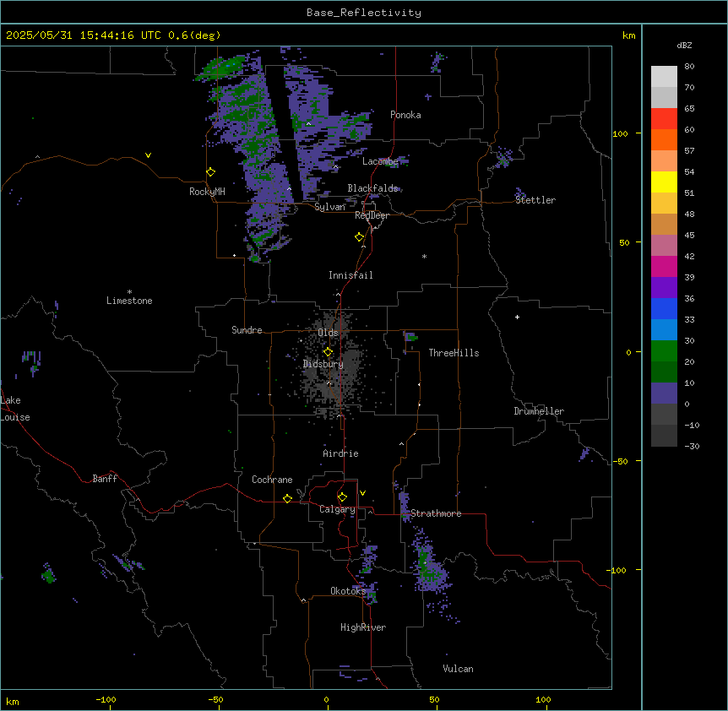Select the Vulcan label

pyautogui.click(x=458, y=669)
